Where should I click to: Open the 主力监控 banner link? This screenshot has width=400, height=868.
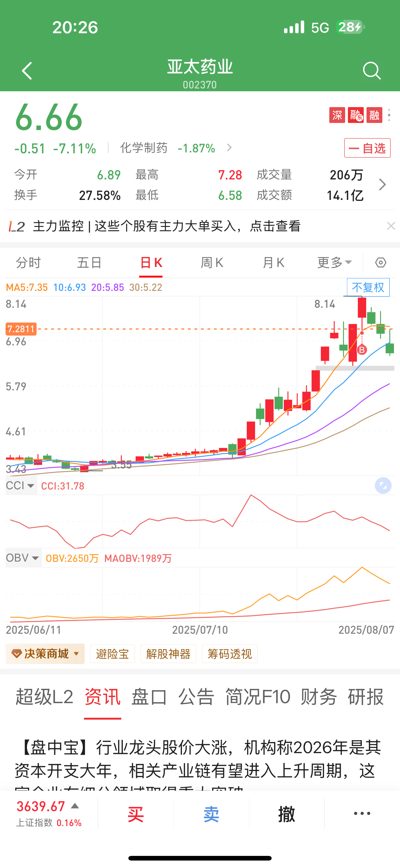tap(167, 226)
